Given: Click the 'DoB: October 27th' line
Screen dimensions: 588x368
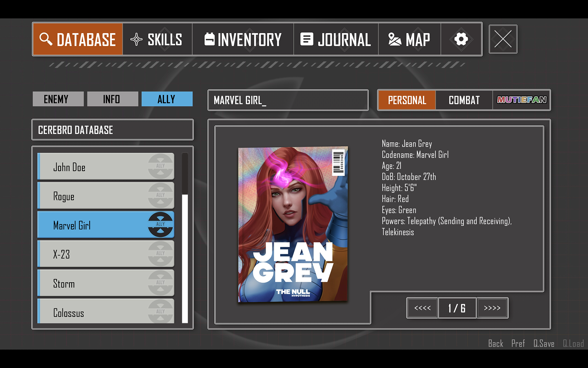Looking at the screenshot, I should (409, 177).
